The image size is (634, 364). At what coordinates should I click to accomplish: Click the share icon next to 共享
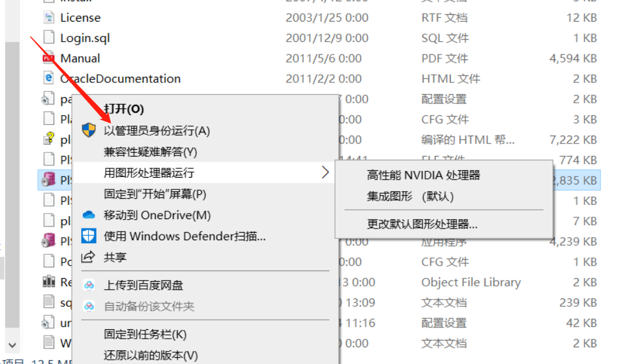(88, 257)
